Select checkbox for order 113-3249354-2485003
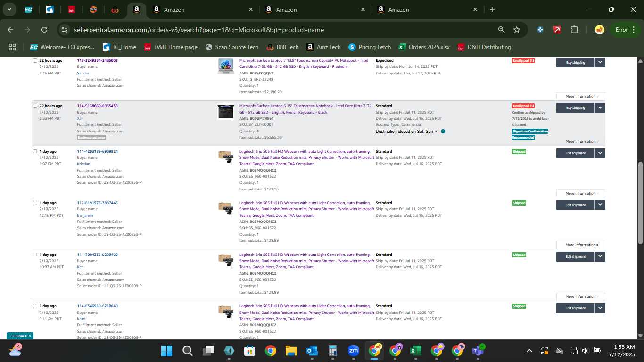 coord(35,60)
